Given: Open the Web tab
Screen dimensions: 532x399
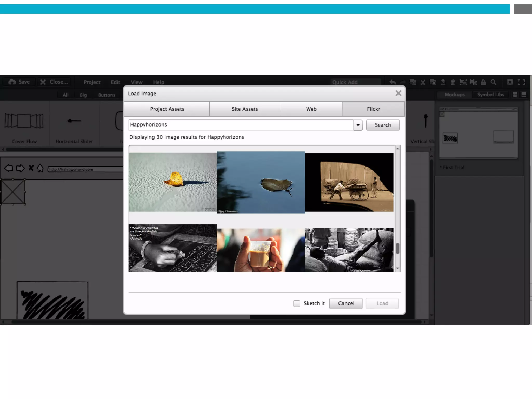Looking at the screenshot, I should tap(311, 109).
